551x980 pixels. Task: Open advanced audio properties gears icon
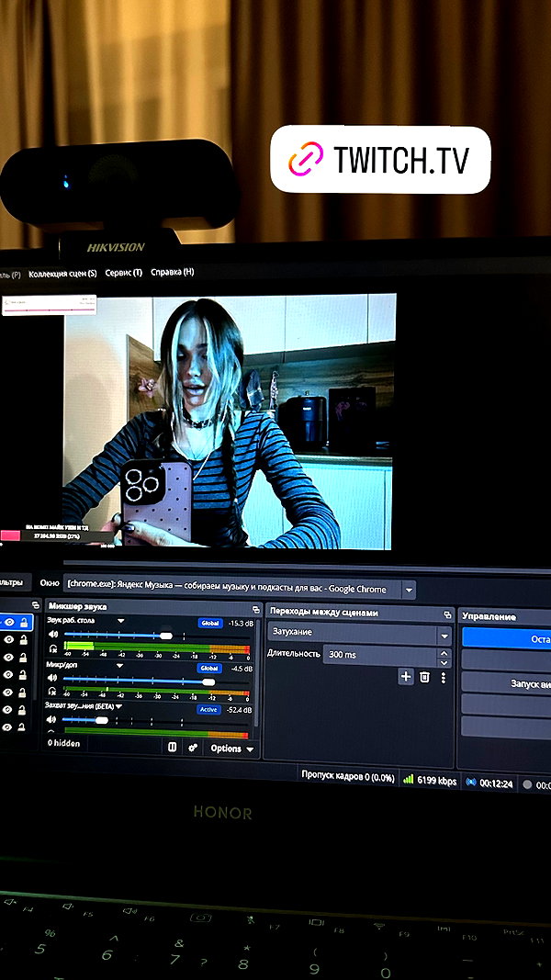click(193, 748)
